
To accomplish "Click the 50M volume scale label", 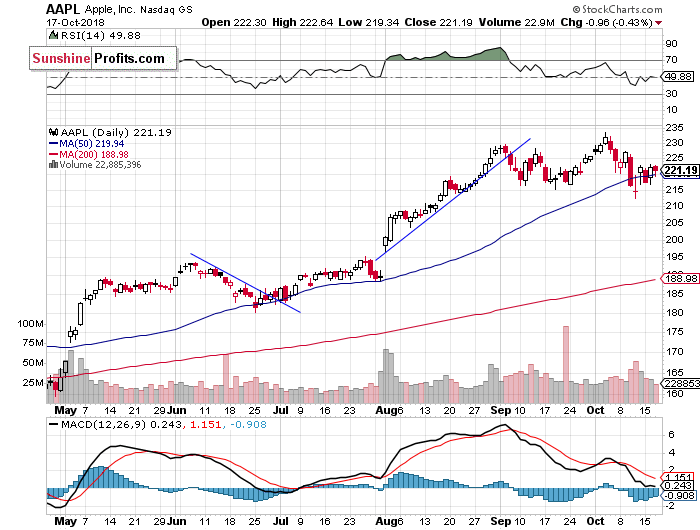I will tap(33, 363).
